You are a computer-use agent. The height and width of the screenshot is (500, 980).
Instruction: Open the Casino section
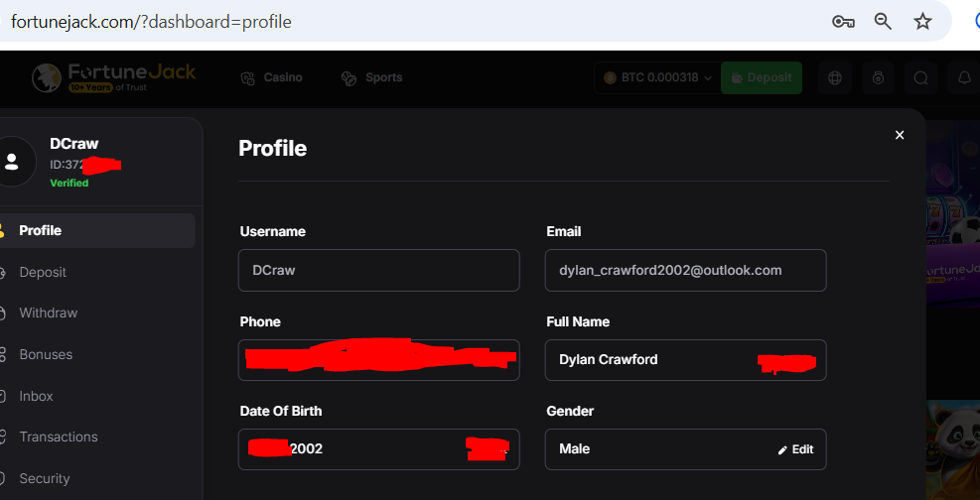(x=272, y=77)
